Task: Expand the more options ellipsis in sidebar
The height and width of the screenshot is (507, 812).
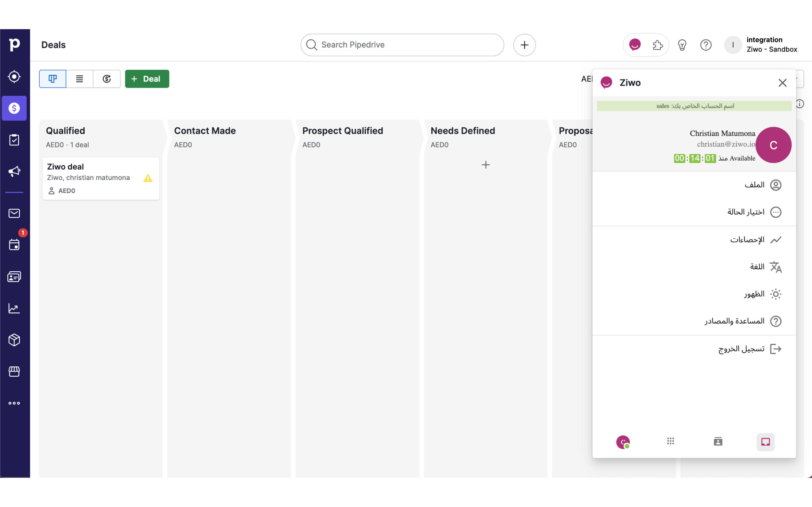Action: 14,403
